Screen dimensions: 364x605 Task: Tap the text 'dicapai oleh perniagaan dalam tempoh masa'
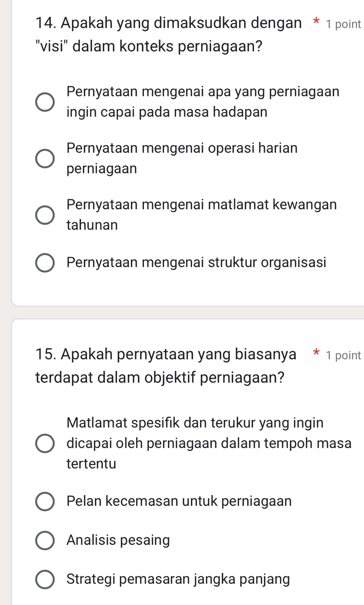(x=209, y=443)
